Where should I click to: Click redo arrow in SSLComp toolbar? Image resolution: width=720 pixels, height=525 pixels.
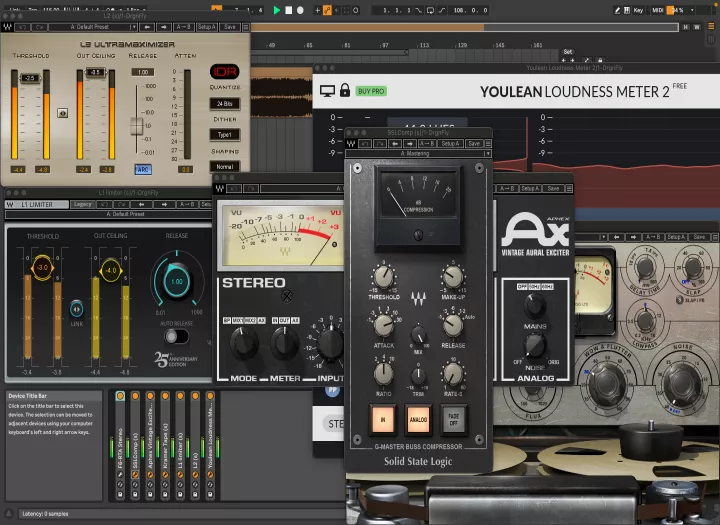(x=380, y=144)
